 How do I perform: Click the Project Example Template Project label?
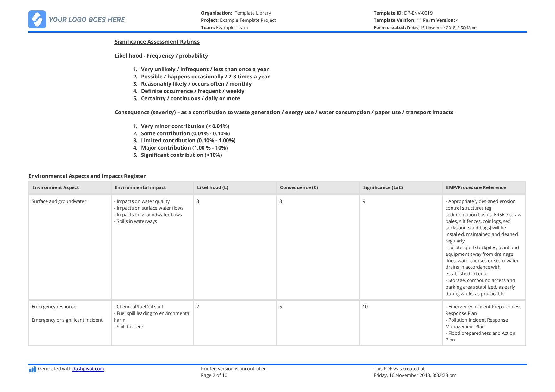tap(239, 20)
